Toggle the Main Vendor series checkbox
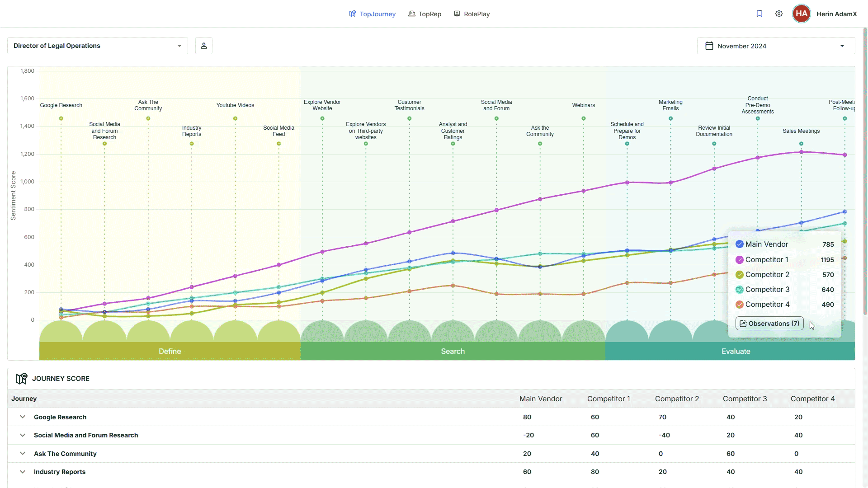Viewport: 868px width, 488px height. tap(740, 244)
